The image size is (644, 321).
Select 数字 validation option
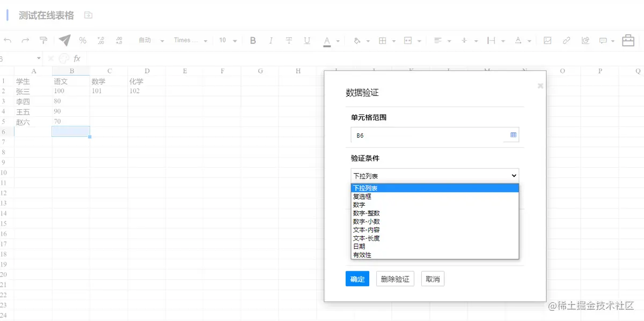pyautogui.click(x=435, y=205)
